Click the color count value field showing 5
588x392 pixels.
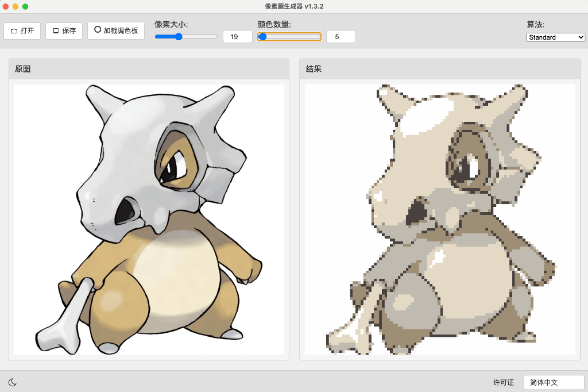coord(341,37)
